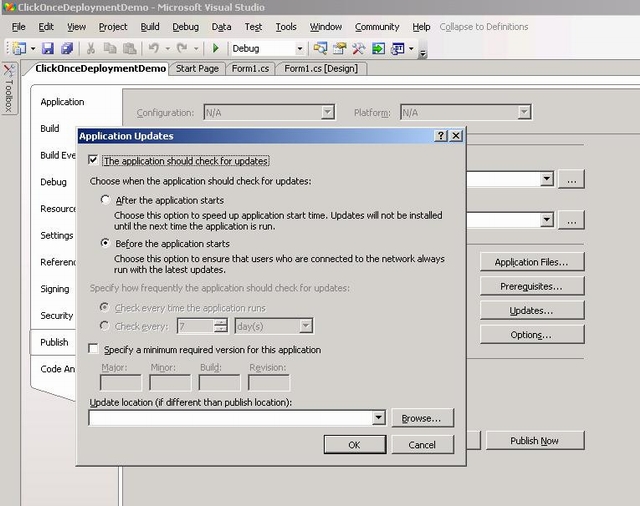Start debugging with the green play icon
640x506 pixels.
(x=216, y=49)
